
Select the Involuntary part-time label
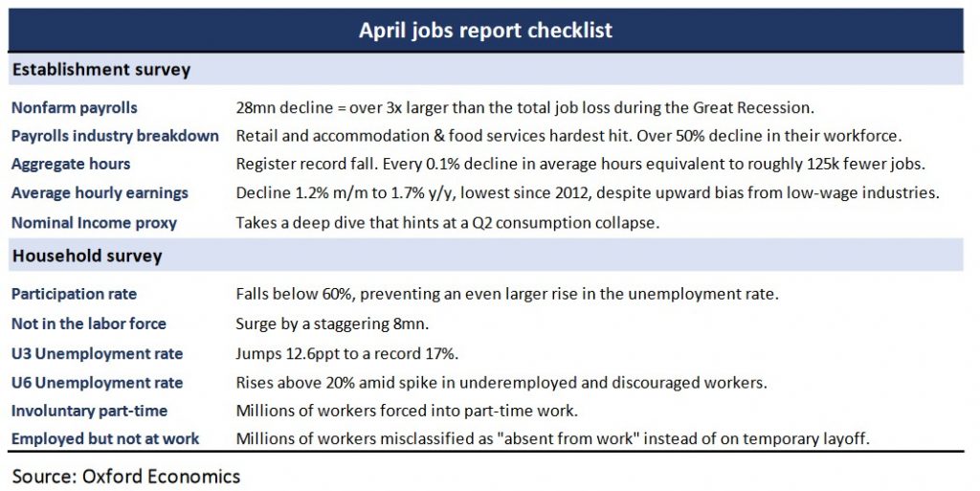pyautogui.click(x=89, y=411)
